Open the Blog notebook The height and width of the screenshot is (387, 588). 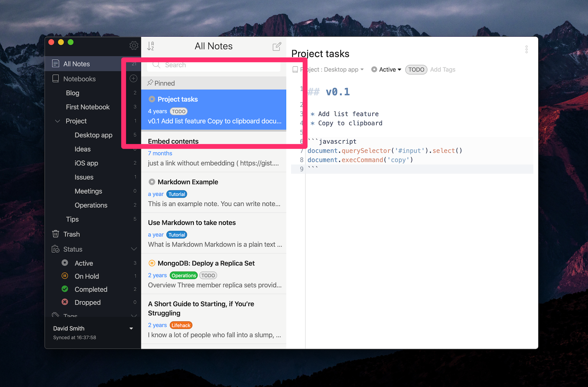[73, 93]
